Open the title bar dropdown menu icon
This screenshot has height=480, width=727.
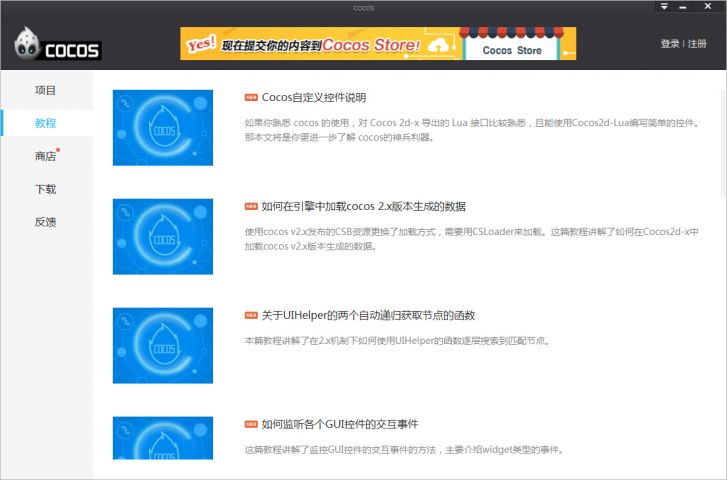tap(664, 6)
